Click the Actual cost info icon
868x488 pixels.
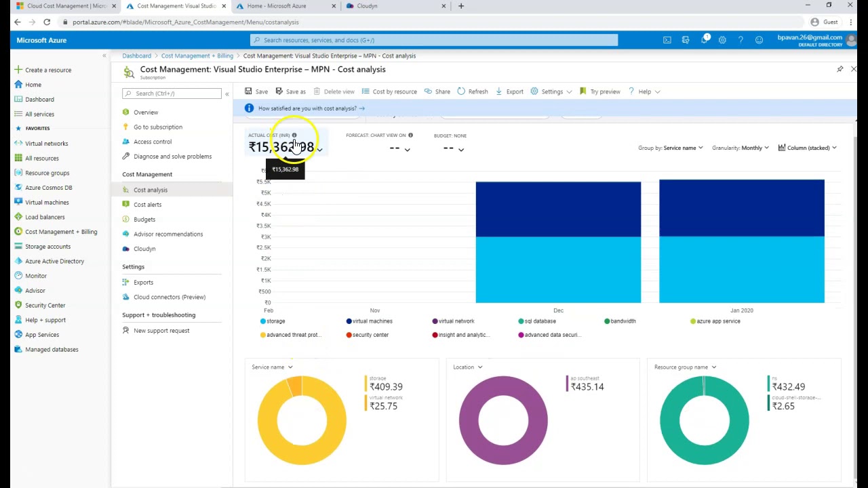point(294,136)
